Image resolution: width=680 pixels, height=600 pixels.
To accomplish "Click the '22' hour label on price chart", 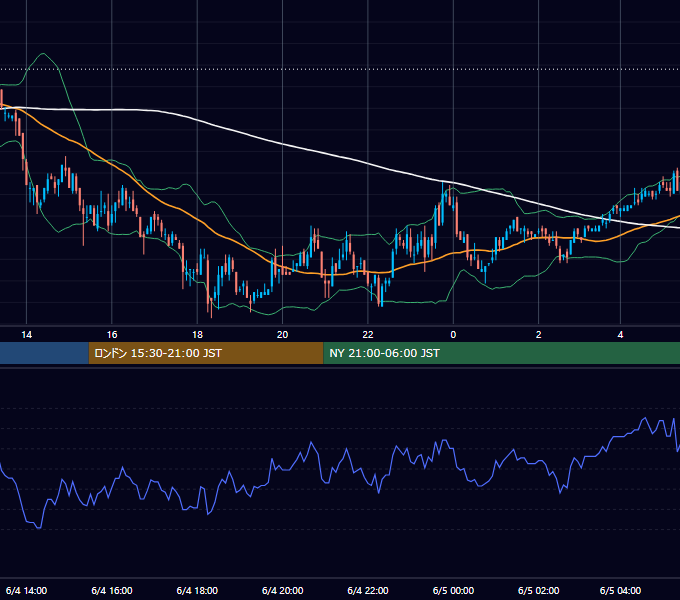I will point(368,335).
